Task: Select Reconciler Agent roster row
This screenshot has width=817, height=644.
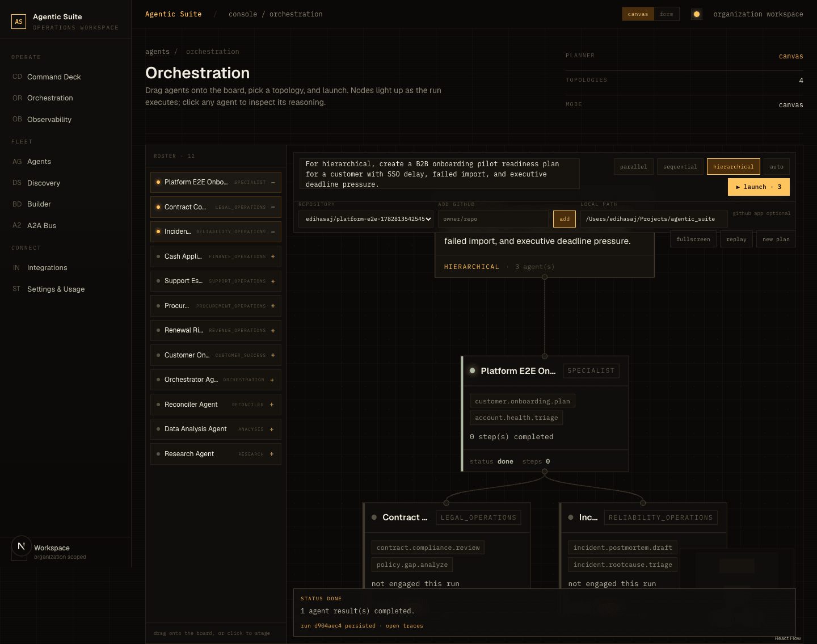Action: pyautogui.click(x=216, y=405)
